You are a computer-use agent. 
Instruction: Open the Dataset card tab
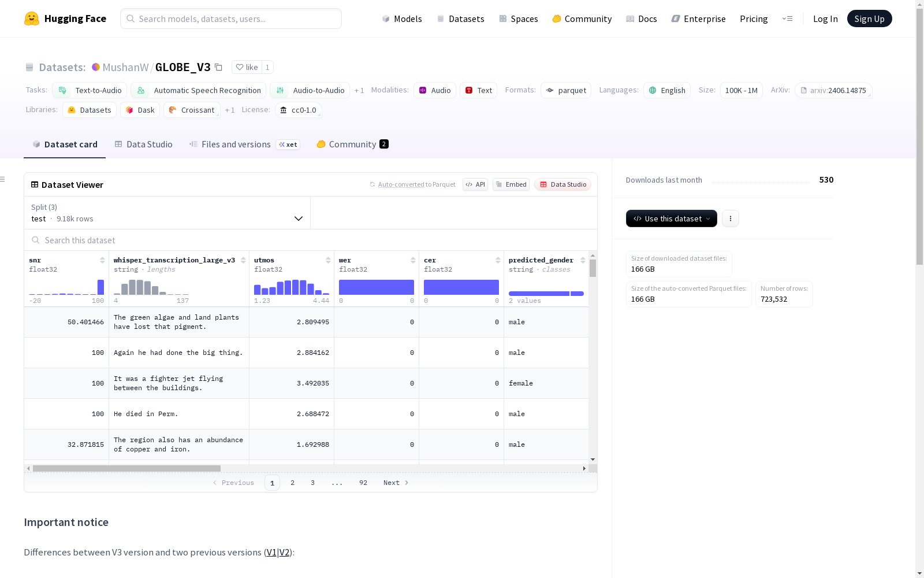pos(65,144)
